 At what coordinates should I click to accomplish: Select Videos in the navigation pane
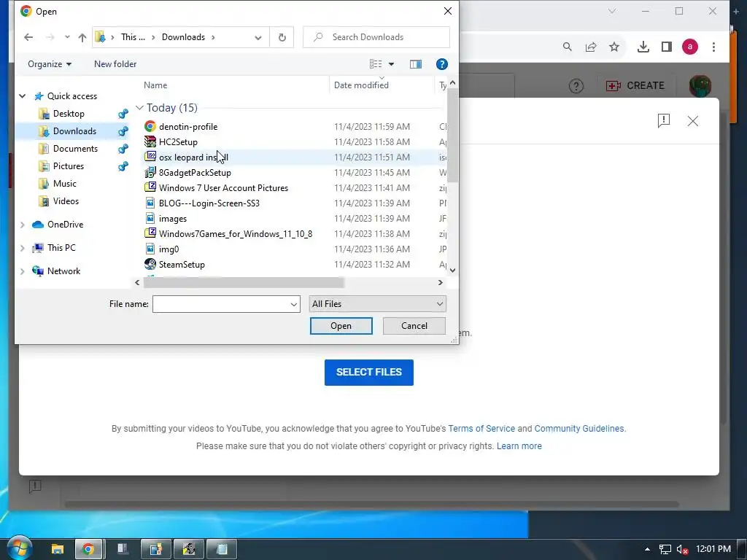click(66, 201)
